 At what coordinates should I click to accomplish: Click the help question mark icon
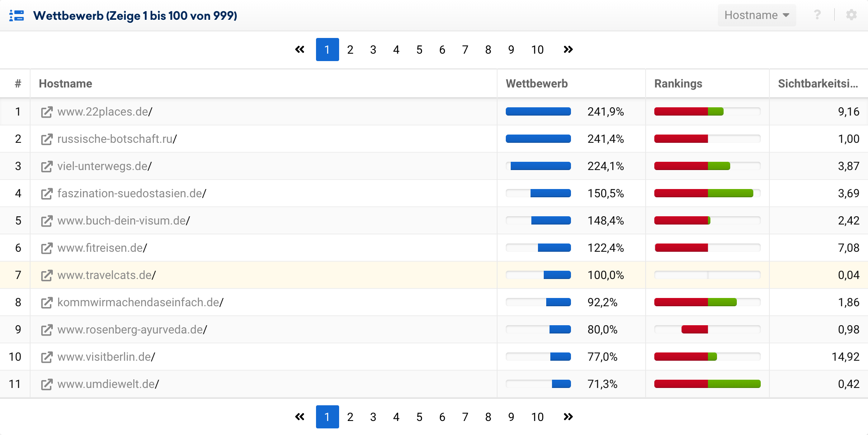tap(817, 15)
